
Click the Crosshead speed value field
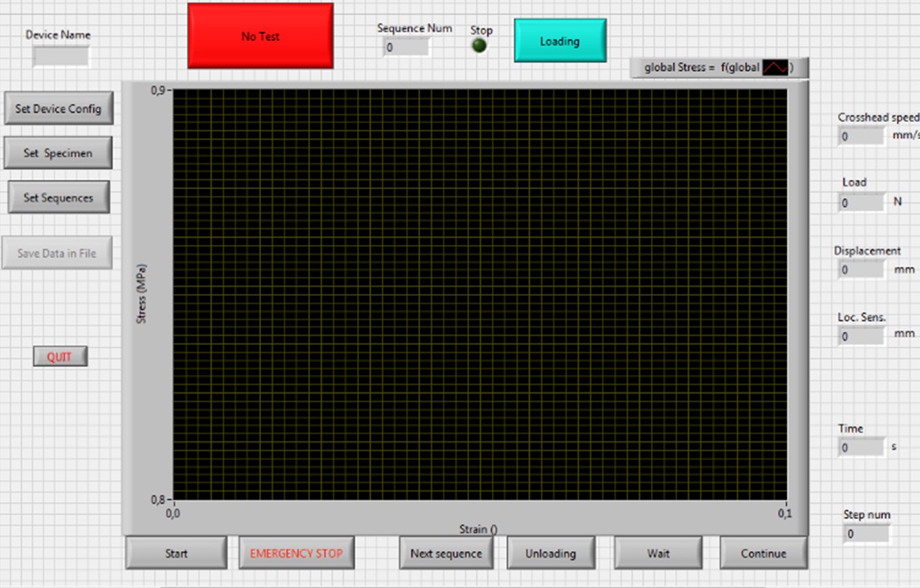point(861,137)
